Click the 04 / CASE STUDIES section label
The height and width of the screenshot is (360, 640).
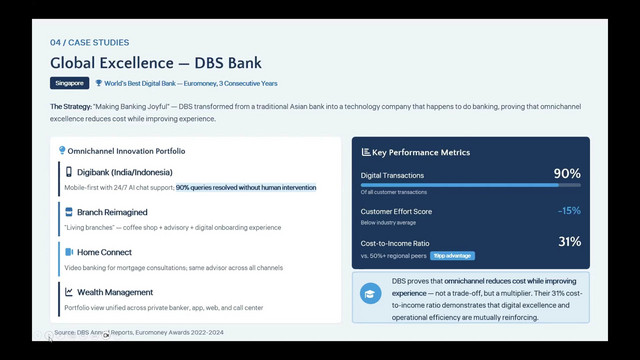pos(89,42)
